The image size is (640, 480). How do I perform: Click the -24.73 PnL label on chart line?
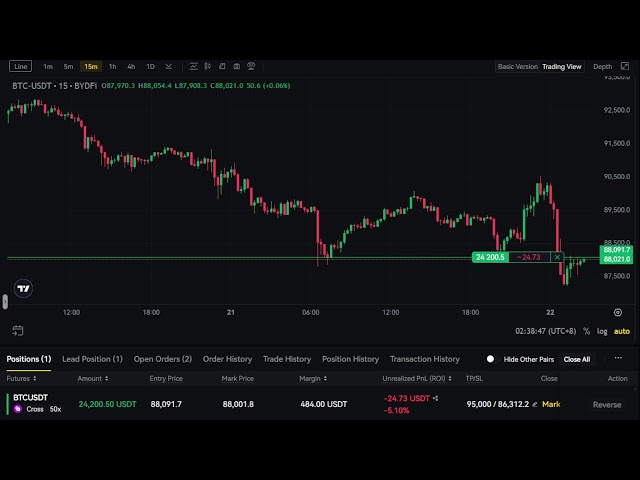pyautogui.click(x=529, y=257)
